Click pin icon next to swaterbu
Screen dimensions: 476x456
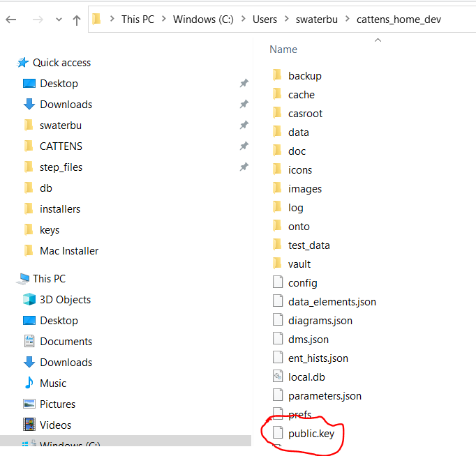point(244,125)
